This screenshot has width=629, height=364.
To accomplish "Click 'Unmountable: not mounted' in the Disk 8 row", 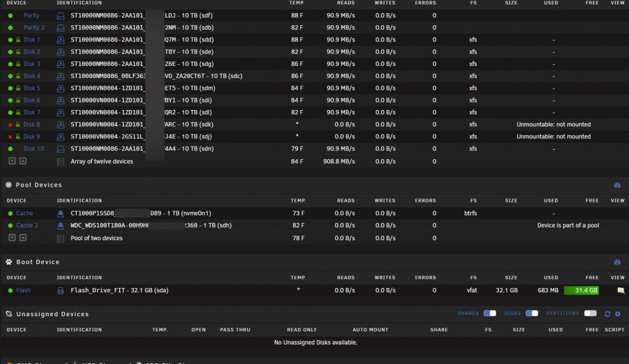I will [x=554, y=124].
